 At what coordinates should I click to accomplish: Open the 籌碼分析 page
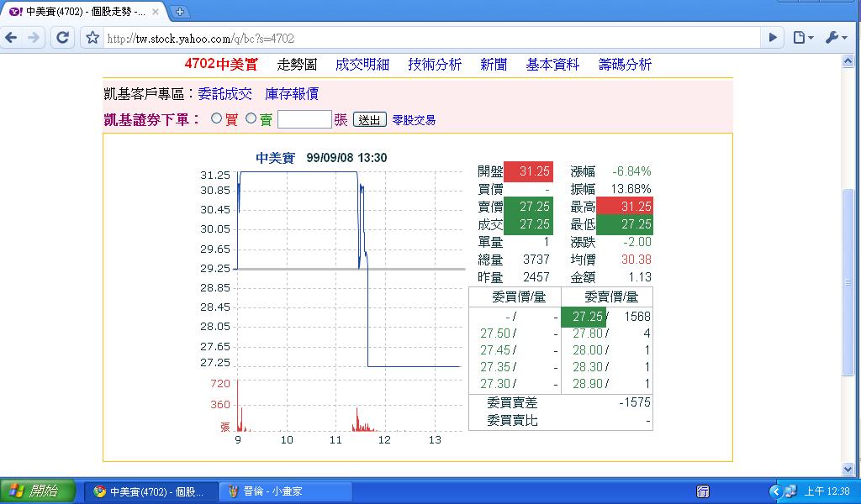click(x=625, y=65)
